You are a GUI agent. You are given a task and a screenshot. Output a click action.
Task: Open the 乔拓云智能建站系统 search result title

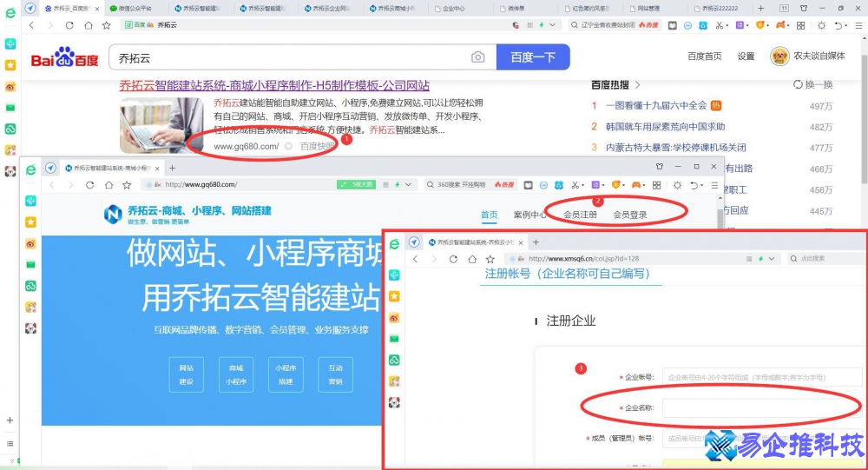274,85
